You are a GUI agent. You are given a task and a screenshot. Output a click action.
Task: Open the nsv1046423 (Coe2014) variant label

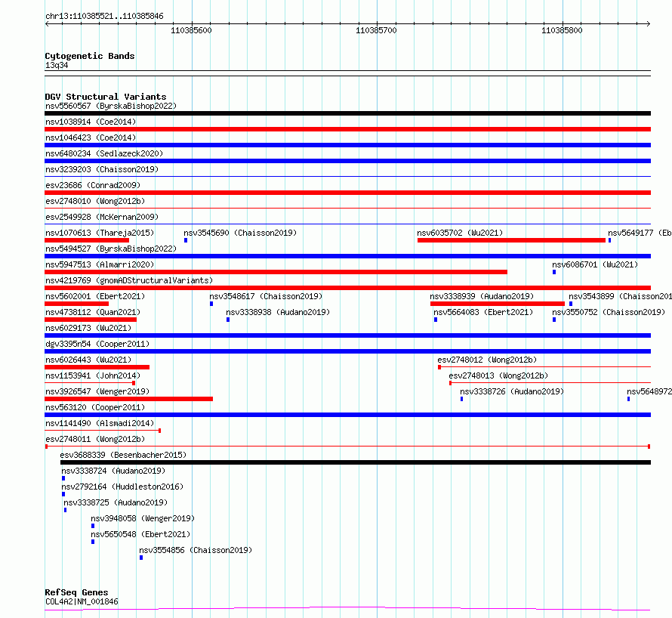[91, 138]
